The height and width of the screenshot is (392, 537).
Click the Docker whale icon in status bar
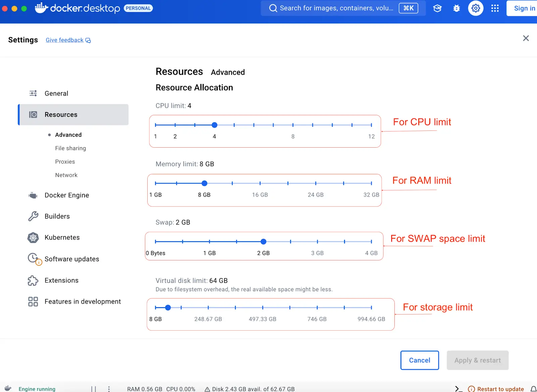point(8,389)
